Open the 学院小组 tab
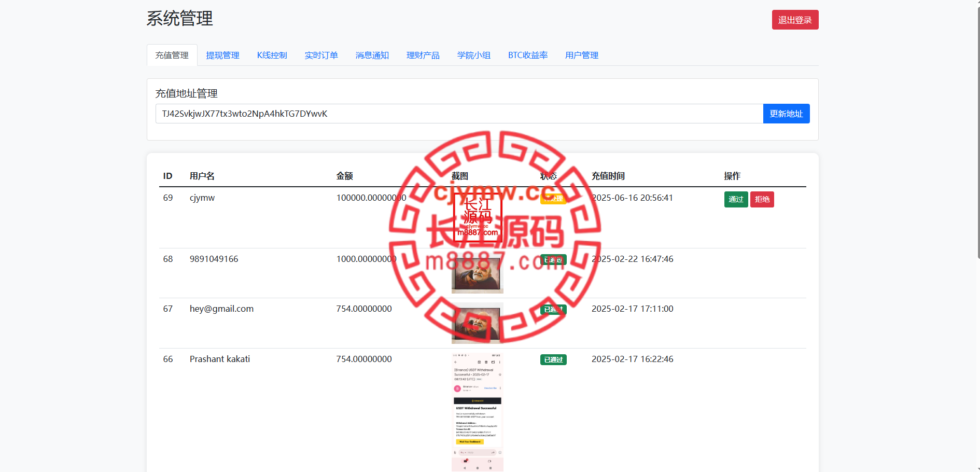 474,55
